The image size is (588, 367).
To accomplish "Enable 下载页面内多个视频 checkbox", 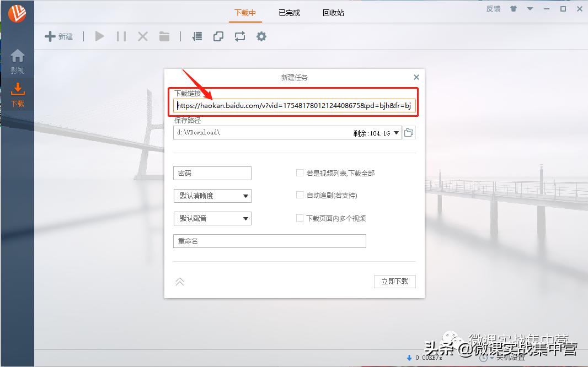I will tap(300, 218).
